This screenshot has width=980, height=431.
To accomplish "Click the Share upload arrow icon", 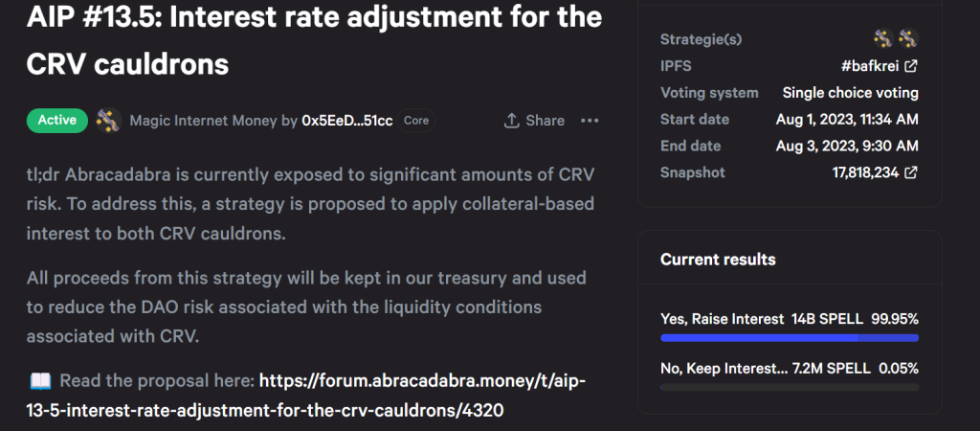I will click(512, 121).
